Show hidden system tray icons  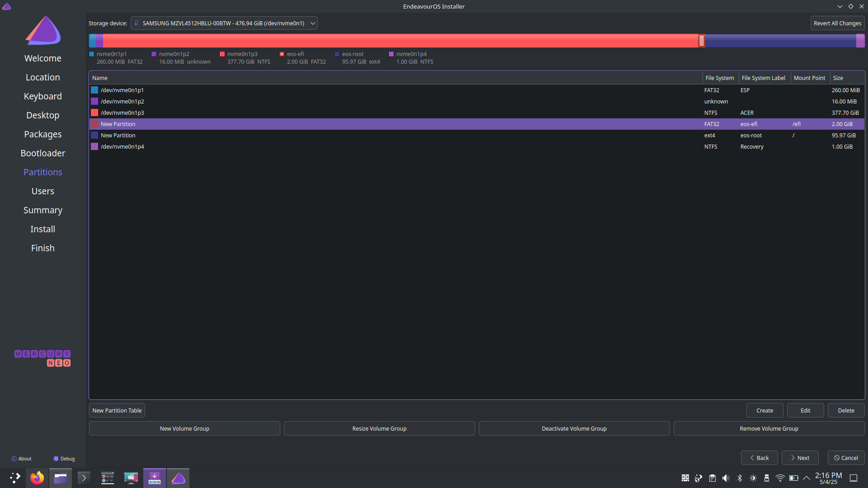(x=807, y=478)
